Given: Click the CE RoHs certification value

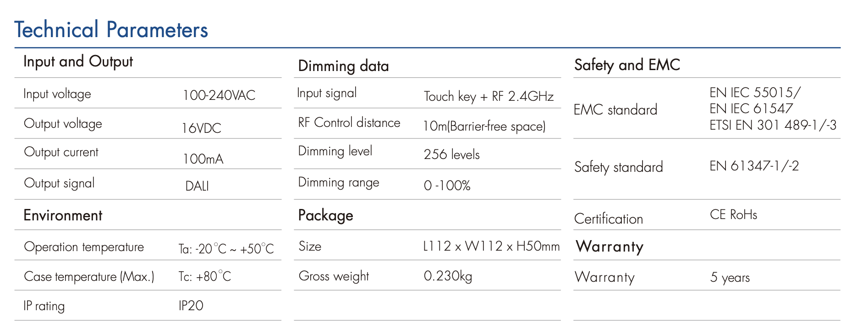Looking at the screenshot, I should [733, 214].
